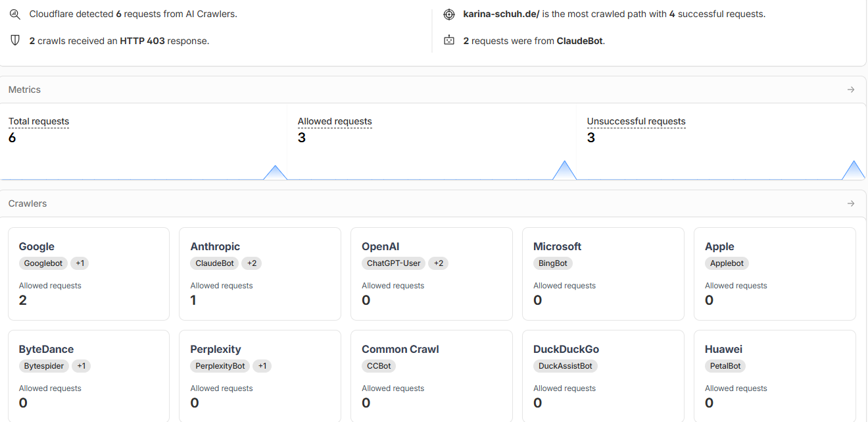Image resolution: width=868 pixels, height=422 pixels.
Task: Select the Perplexity crawler card title
Action: [x=216, y=349]
